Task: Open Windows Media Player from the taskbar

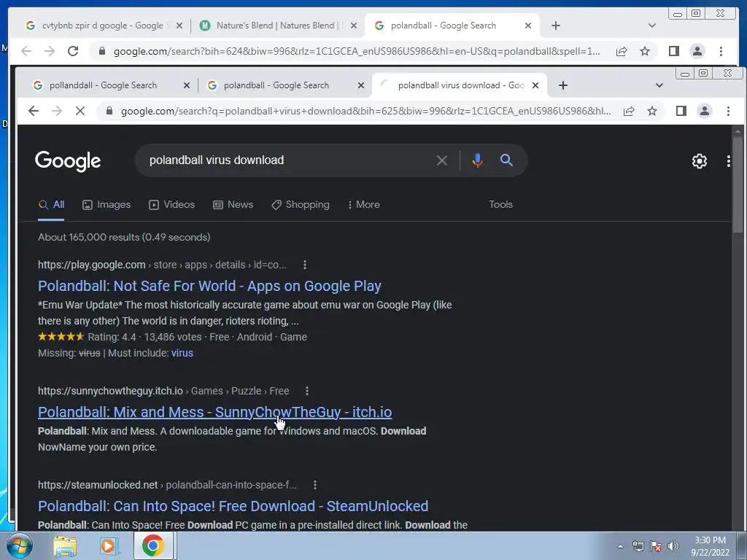Action: click(109, 546)
